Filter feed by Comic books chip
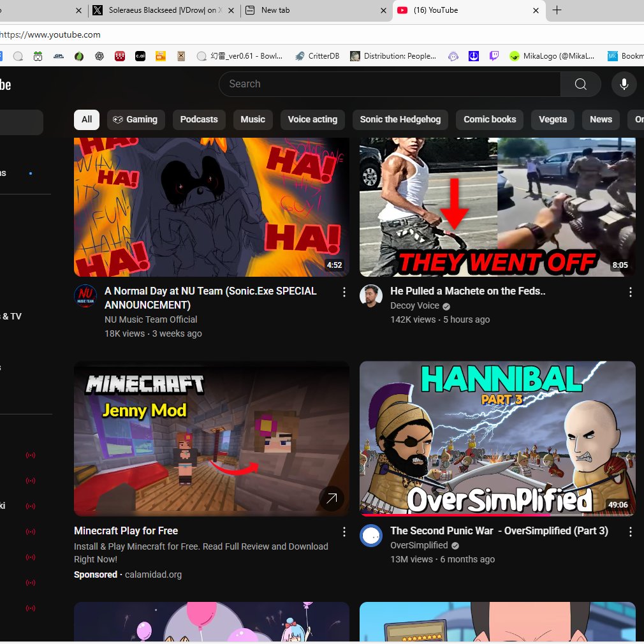The width and height of the screenshot is (644, 644). pyautogui.click(x=490, y=119)
